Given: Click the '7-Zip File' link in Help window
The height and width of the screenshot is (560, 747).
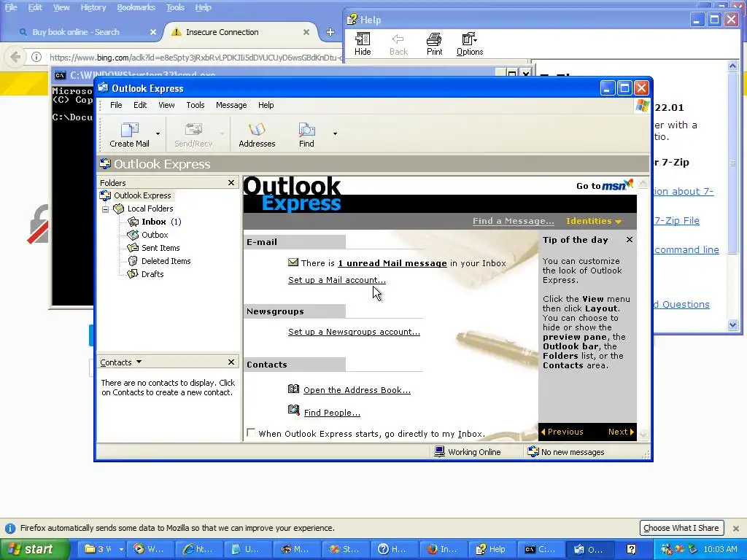Looking at the screenshot, I should 676,220.
